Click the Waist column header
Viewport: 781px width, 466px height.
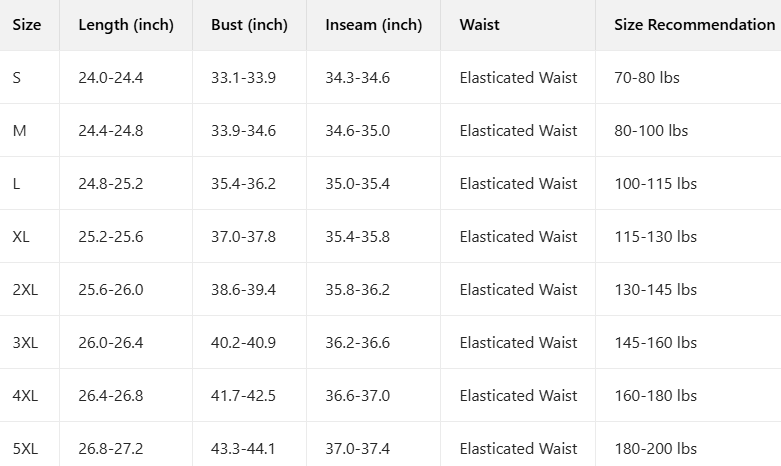479,24
